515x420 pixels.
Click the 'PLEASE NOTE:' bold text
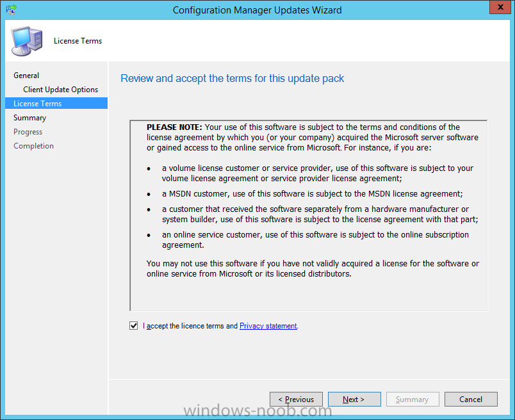pyautogui.click(x=174, y=127)
